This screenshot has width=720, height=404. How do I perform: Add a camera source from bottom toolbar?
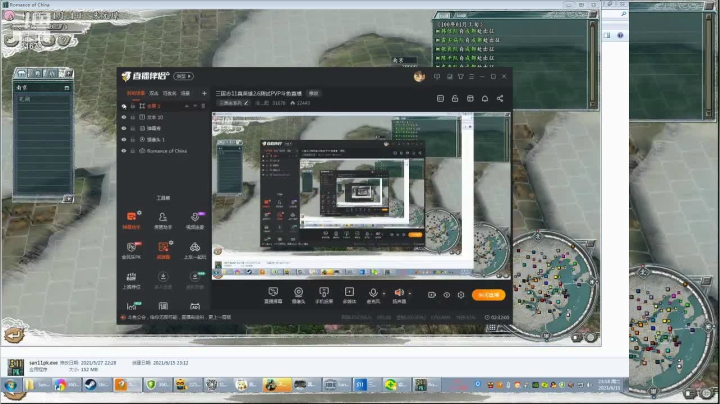tap(298, 295)
